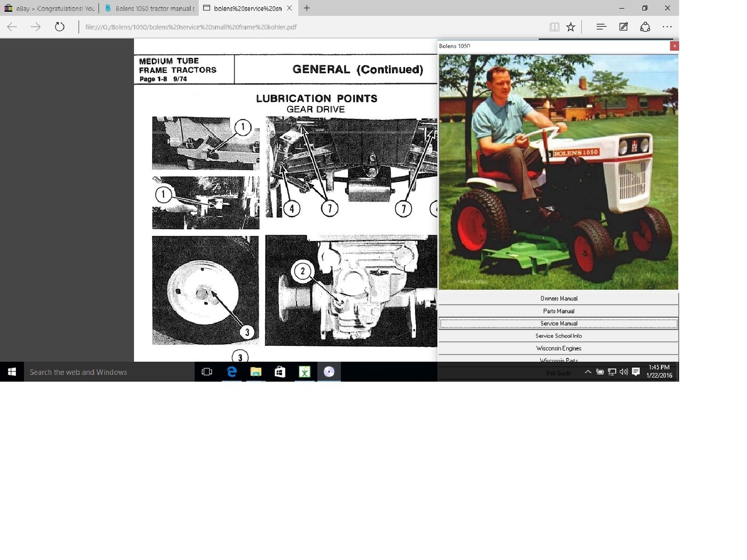Open Wisconsin Engines button

(558, 349)
